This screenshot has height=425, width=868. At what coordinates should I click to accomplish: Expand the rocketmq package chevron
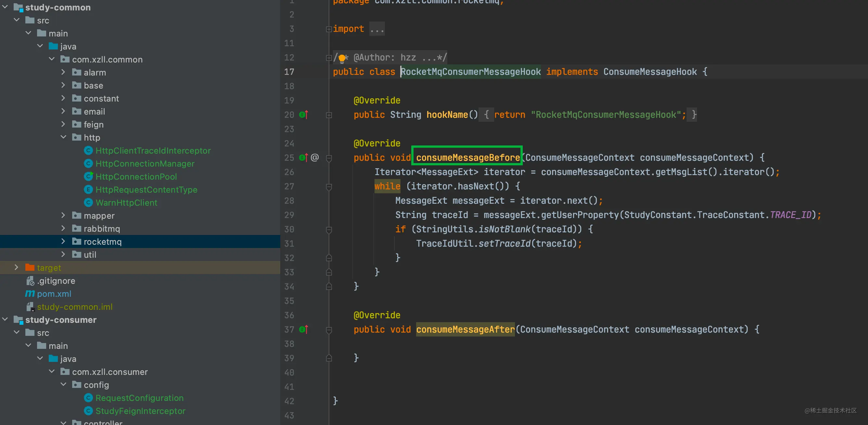click(63, 241)
